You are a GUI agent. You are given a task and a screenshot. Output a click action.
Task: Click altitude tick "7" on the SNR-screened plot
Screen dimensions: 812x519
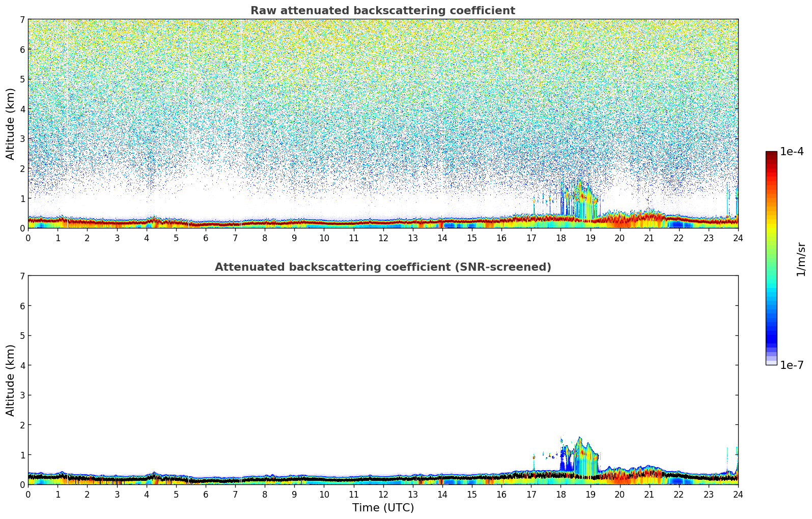coord(22,276)
